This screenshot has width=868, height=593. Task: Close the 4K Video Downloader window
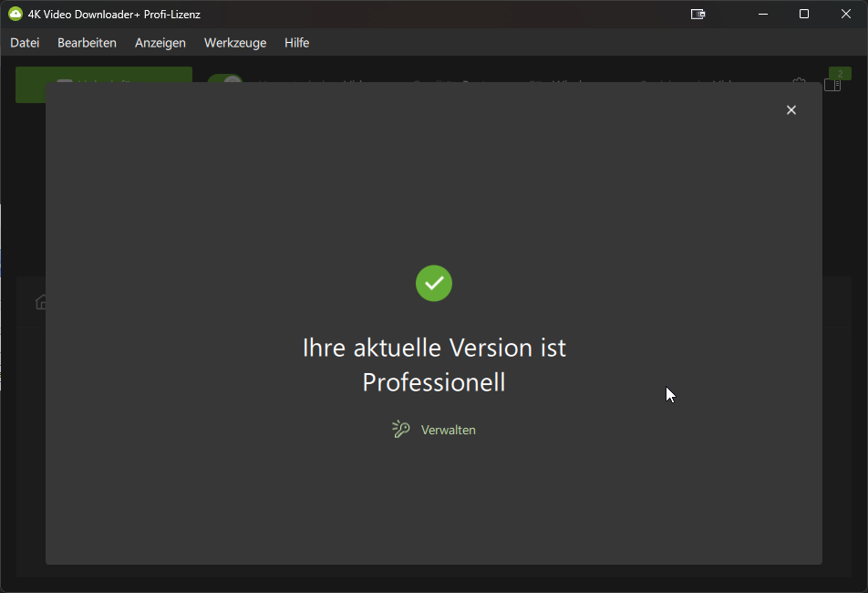[846, 15]
